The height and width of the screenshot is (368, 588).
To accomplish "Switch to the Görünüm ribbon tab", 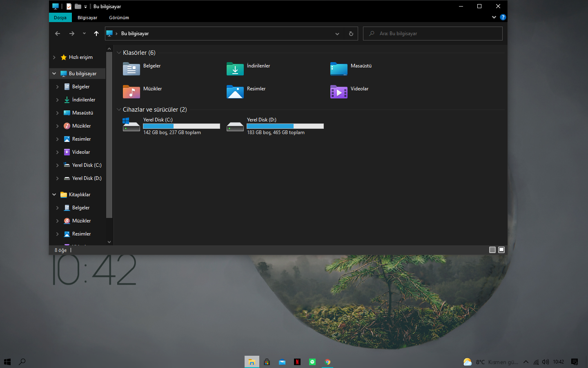I will [119, 18].
